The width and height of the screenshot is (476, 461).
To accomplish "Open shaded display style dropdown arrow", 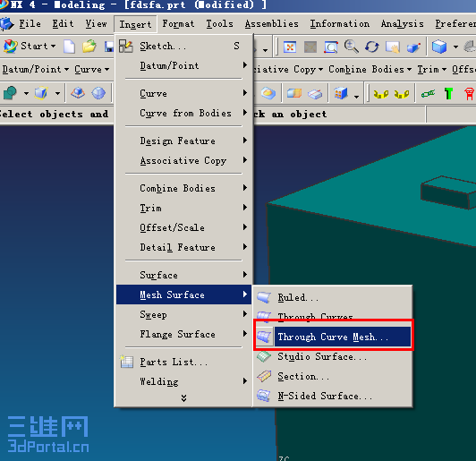I will coord(455,47).
